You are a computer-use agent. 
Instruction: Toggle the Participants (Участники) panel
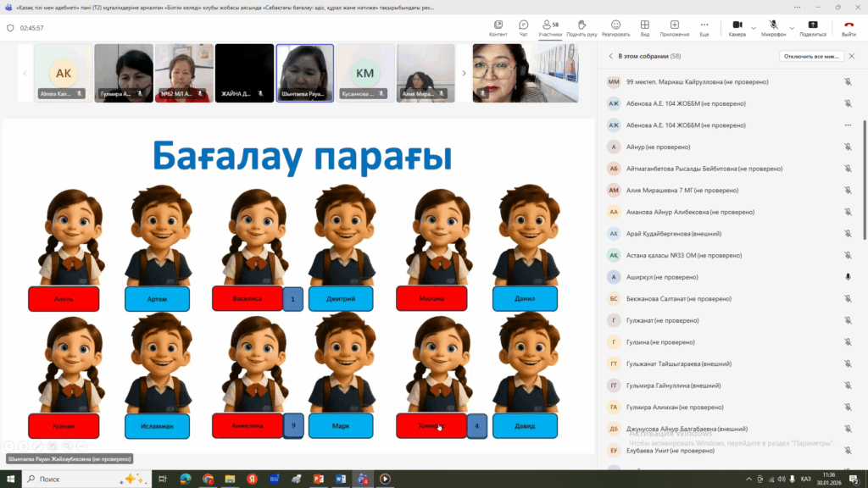tap(550, 27)
